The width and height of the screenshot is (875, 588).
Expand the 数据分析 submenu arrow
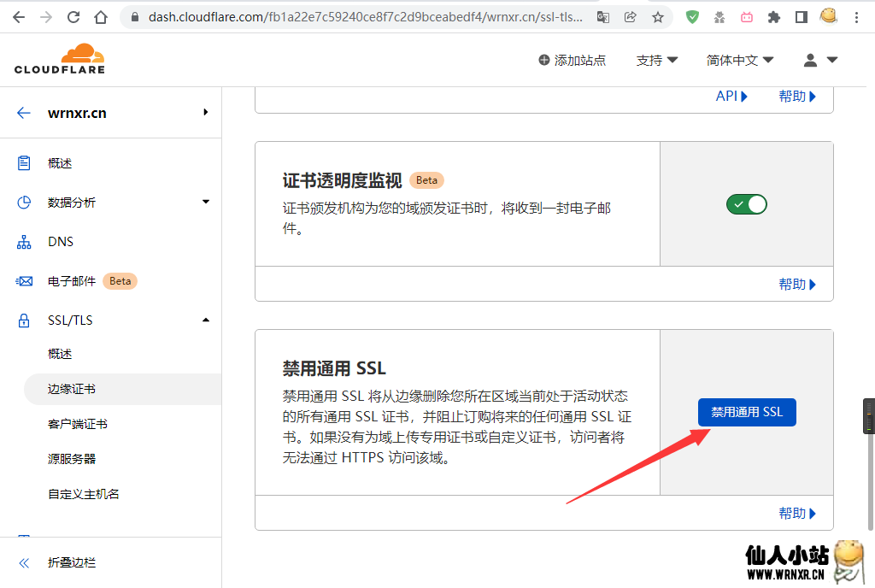point(206,202)
